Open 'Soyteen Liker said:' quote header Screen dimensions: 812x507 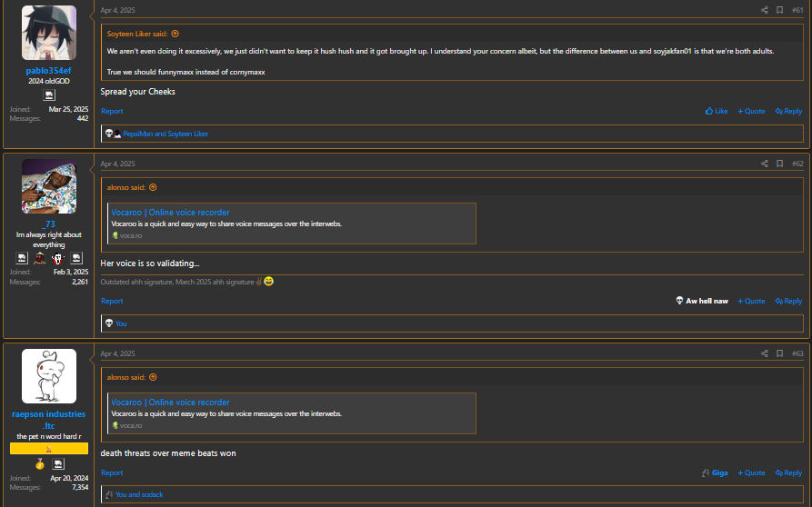(137, 34)
